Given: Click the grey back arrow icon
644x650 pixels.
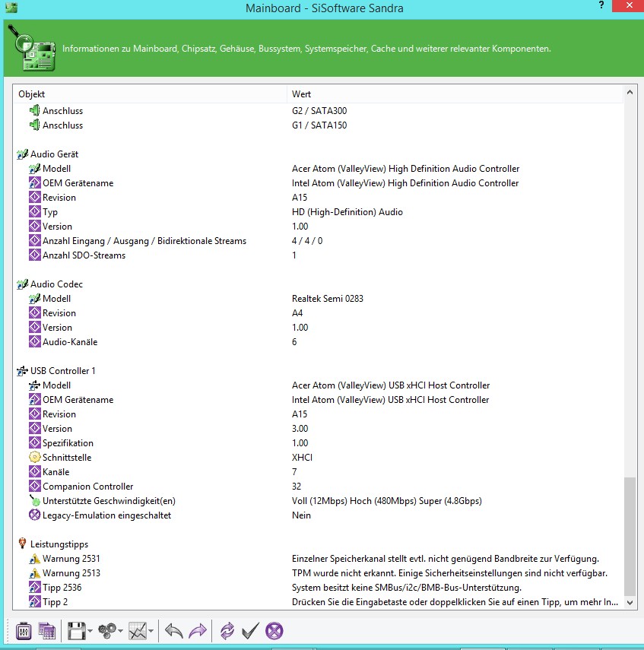Looking at the screenshot, I should pos(174,631).
